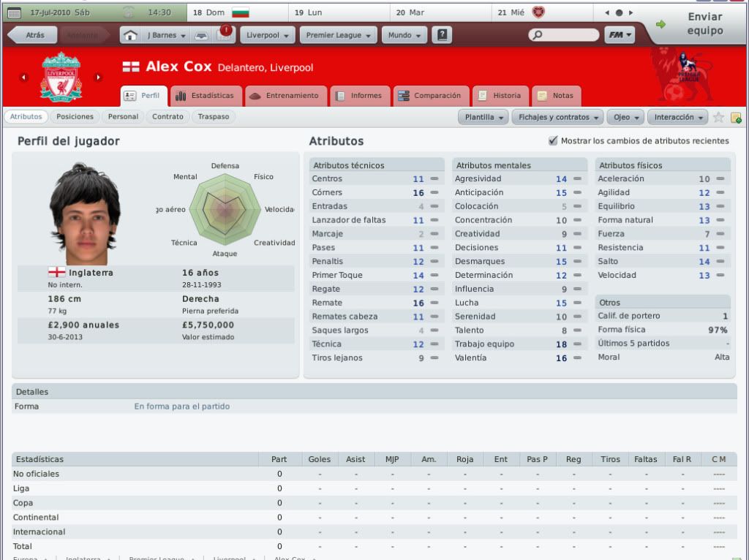This screenshot has width=749, height=560.
Task: Click the calendar icon beside the date
Action: pos(15,13)
